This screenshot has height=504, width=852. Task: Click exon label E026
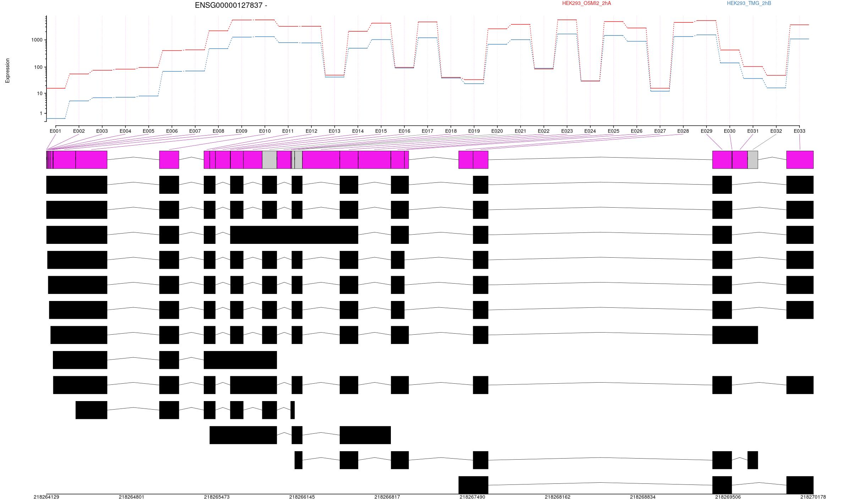click(637, 131)
